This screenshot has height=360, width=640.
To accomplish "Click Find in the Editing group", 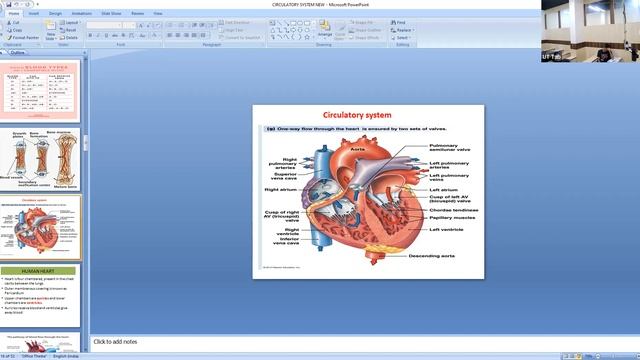I will 398,23.
